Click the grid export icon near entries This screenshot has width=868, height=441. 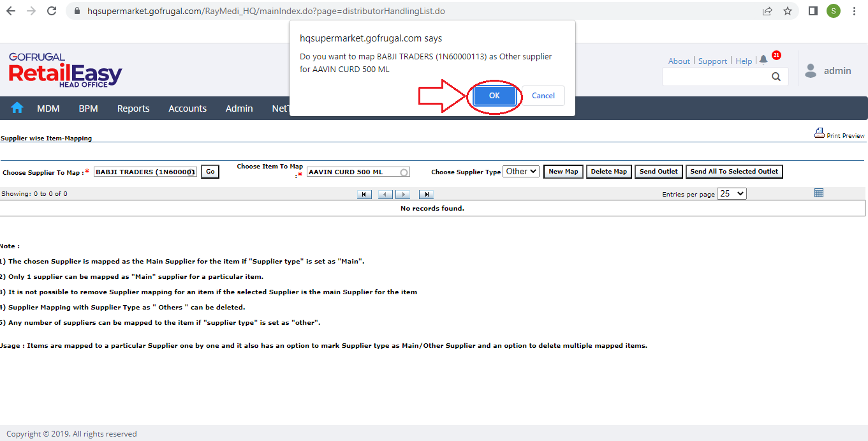click(x=820, y=193)
